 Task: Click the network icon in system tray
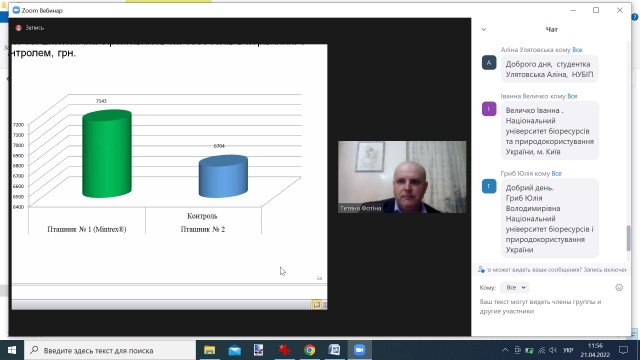point(542,350)
